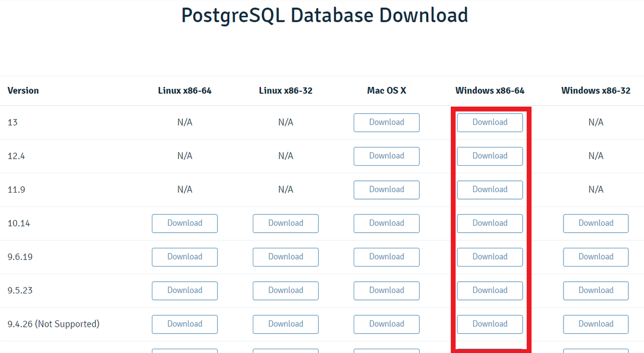Download version 9.6.19 for Linux x86-32
Viewport: 644px width, 353px height.
tap(286, 257)
